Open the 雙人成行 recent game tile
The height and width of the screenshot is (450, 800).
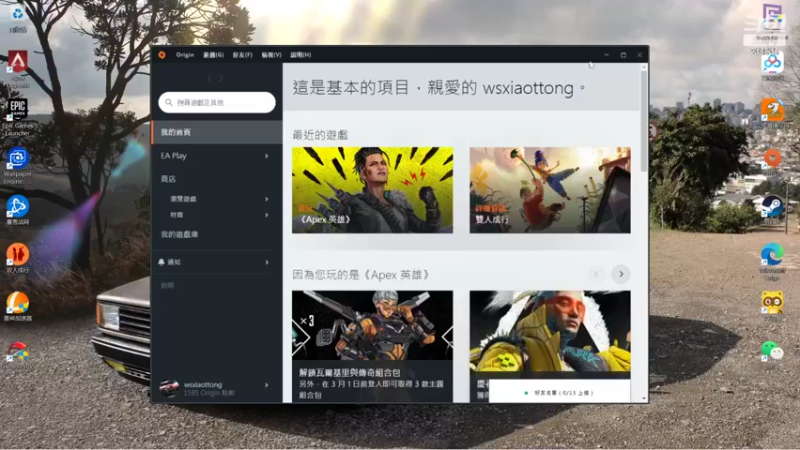click(550, 190)
